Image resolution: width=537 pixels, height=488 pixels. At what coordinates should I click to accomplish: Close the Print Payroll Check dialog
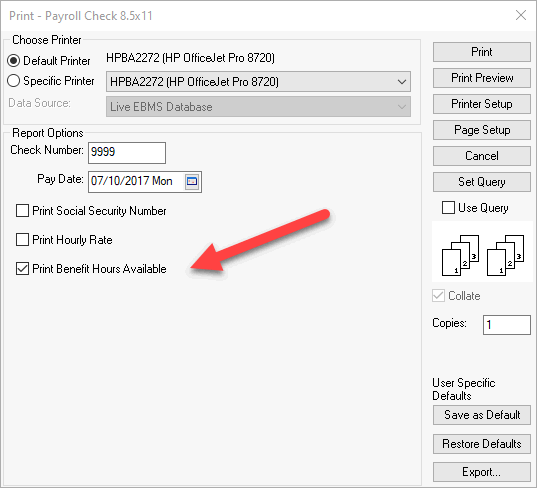click(x=521, y=15)
